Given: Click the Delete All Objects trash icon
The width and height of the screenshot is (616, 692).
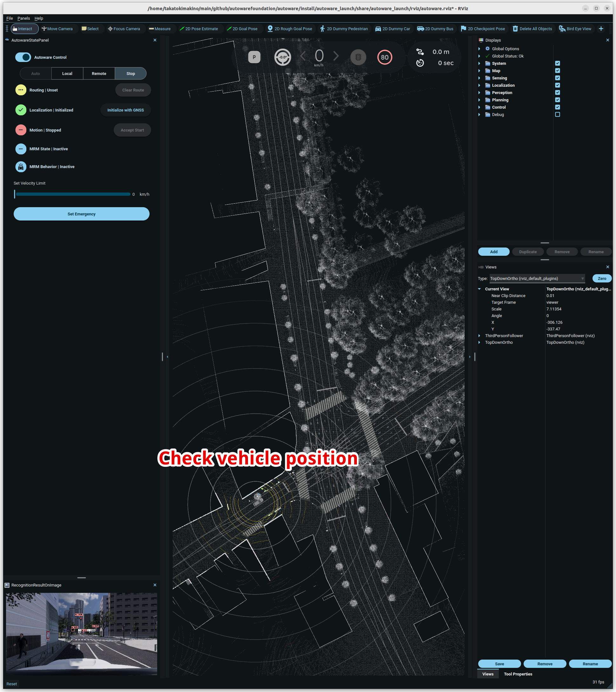Looking at the screenshot, I should pos(515,29).
